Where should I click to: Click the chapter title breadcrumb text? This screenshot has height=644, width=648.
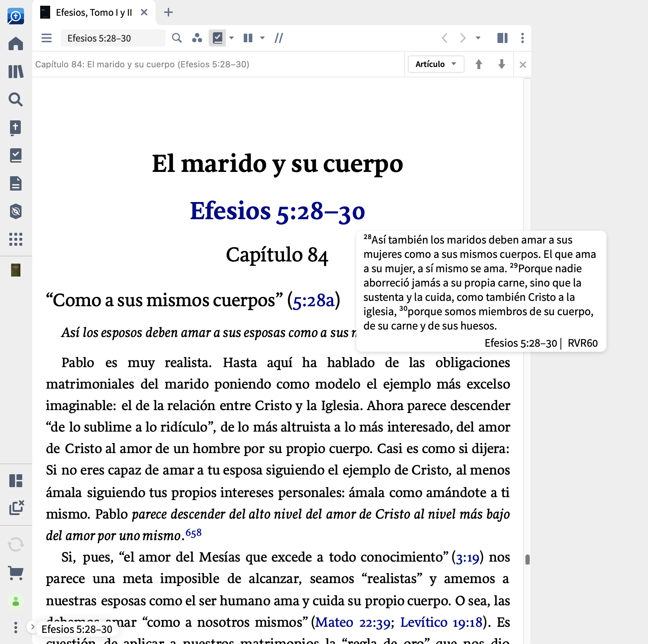pos(142,64)
